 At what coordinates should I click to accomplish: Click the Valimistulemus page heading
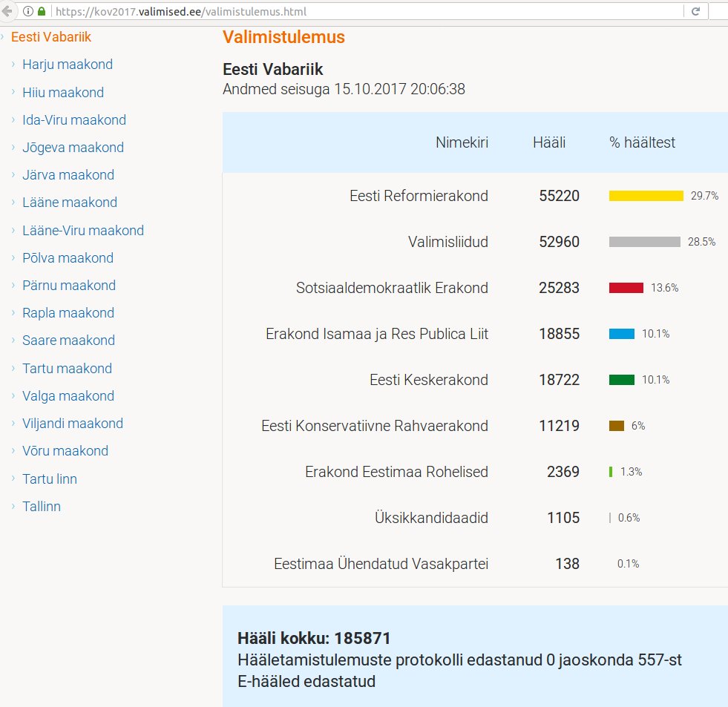pyautogui.click(x=283, y=37)
